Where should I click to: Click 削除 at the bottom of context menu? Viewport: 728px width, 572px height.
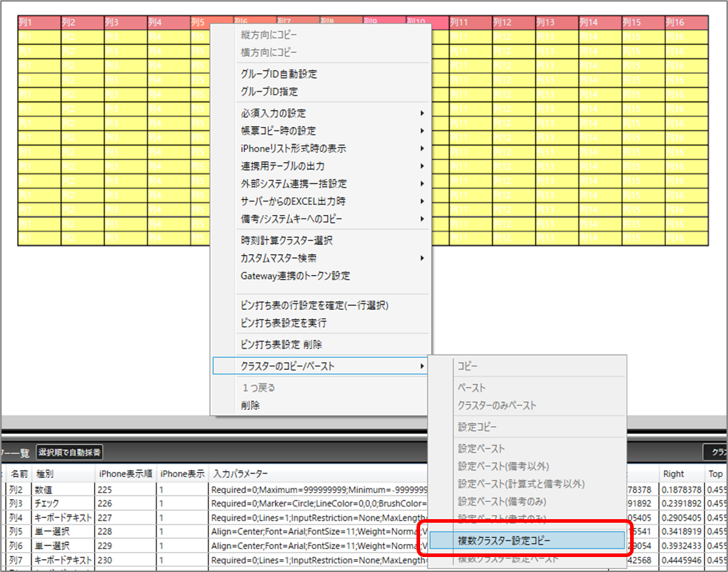click(250, 406)
